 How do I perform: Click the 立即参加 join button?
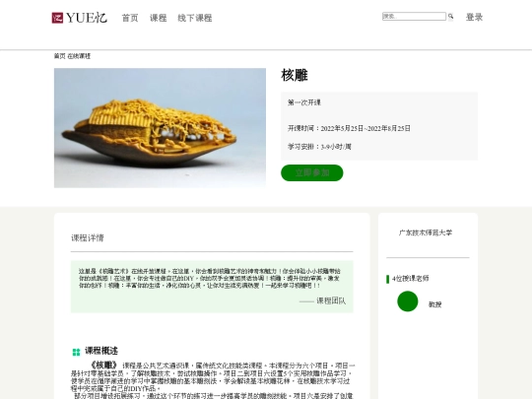tap(311, 172)
